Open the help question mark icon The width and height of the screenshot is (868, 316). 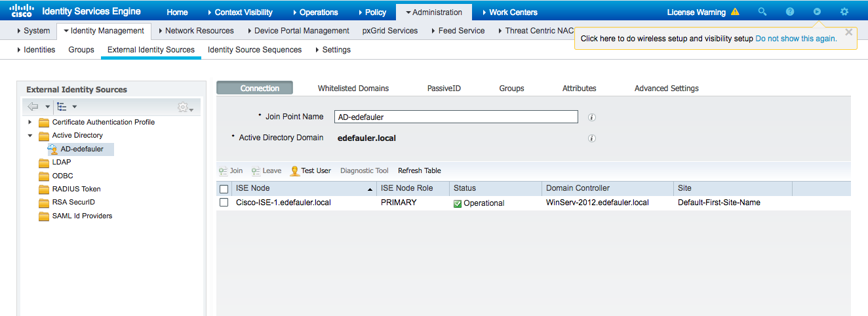coord(790,12)
